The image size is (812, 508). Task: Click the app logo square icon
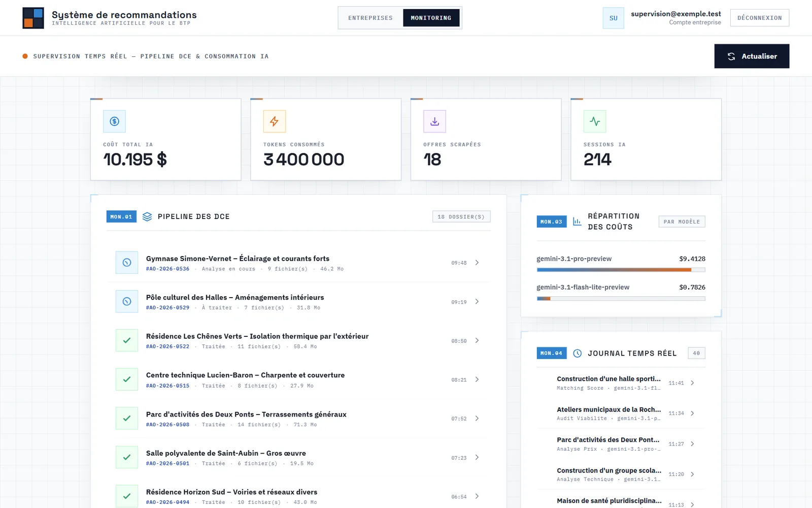(33, 18)
